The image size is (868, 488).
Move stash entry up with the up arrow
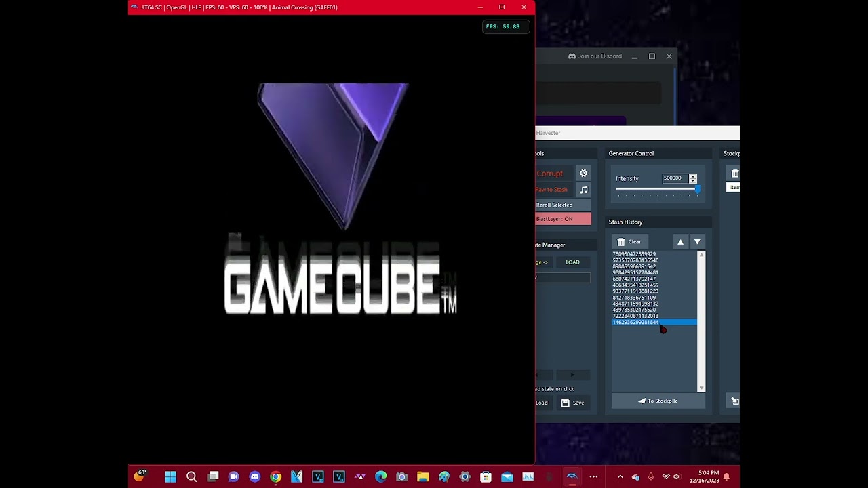680,242
